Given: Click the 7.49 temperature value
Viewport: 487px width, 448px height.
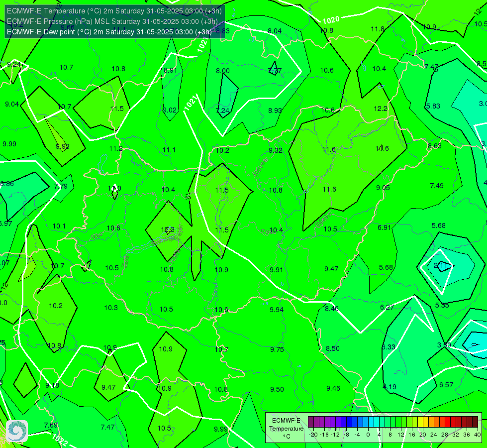Looking at the screenshot, I should click(x=437, y=186).
